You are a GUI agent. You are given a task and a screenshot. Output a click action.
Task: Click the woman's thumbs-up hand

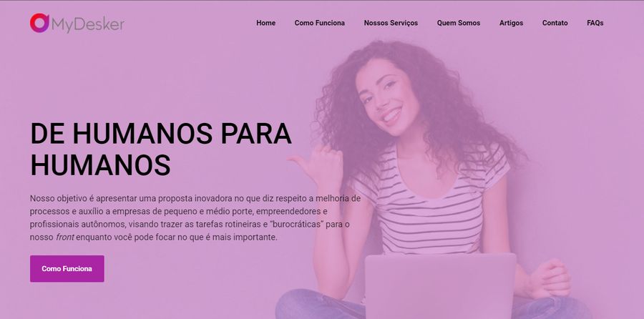pos(321,167)
